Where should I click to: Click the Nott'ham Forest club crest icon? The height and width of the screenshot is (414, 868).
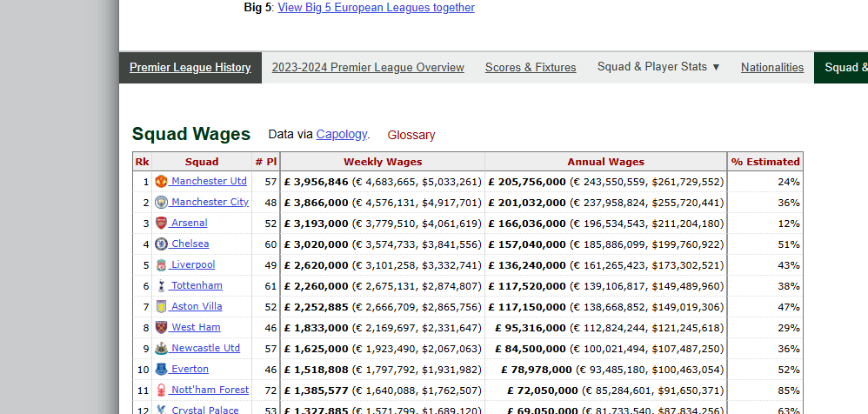click(x=161, y=391)
